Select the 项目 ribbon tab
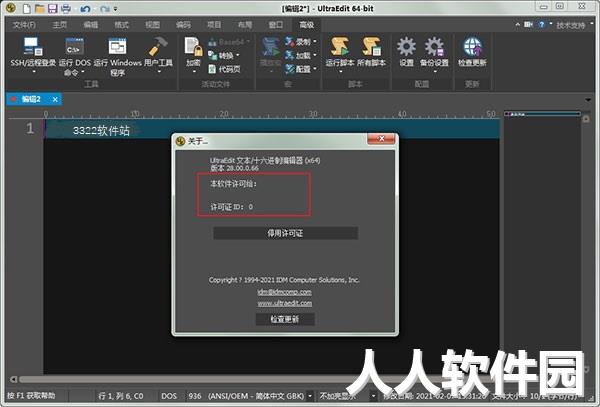 coord(214,25)
